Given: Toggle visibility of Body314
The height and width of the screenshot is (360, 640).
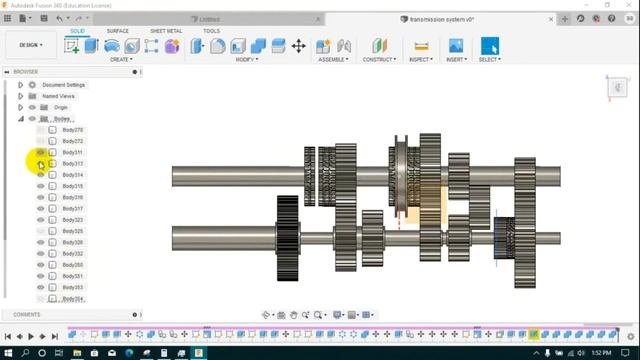Looking at the screenshot, I should 40,175.
